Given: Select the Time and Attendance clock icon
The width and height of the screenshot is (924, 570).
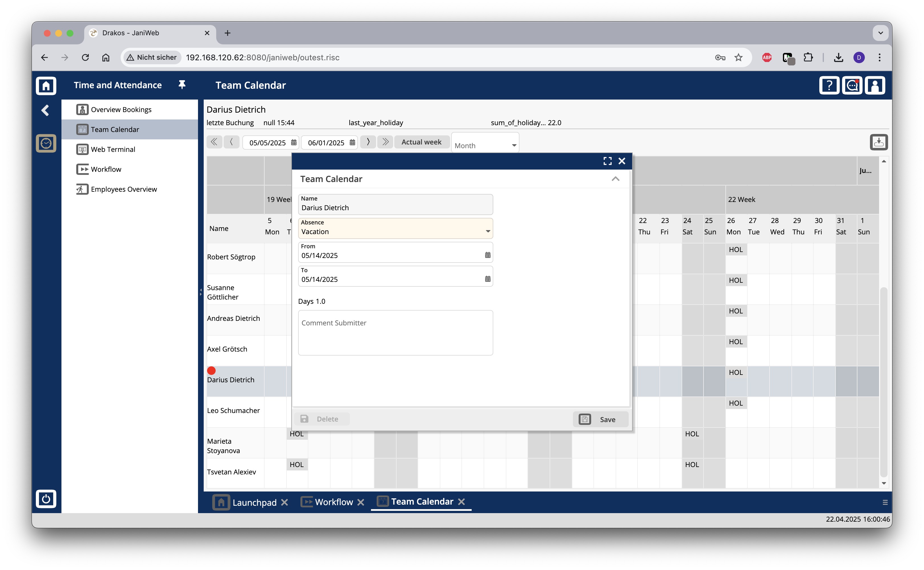Looking at the screenshot, I should tap(46, 143).
